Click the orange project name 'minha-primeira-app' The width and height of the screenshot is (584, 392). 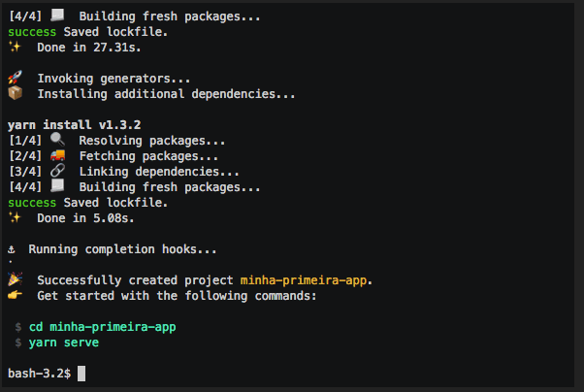coord(304,280)
